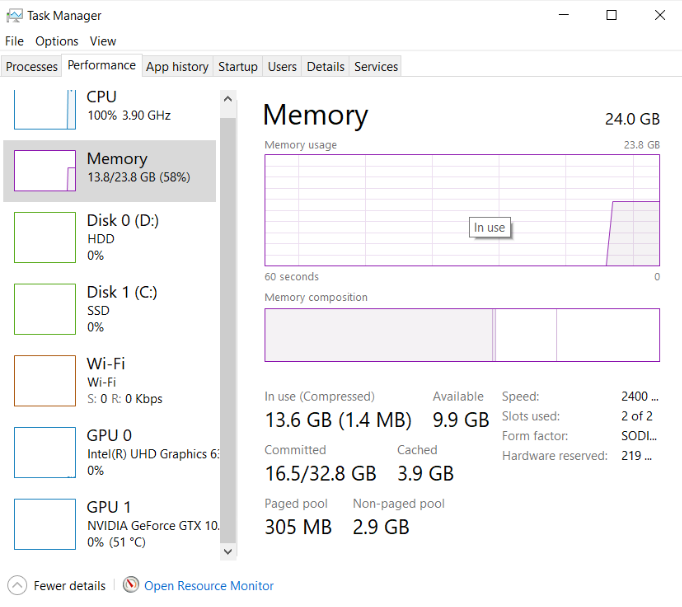682x607 pixels.
Task: Click the Task Manager title bar icon
Action: tap(14, 16)
